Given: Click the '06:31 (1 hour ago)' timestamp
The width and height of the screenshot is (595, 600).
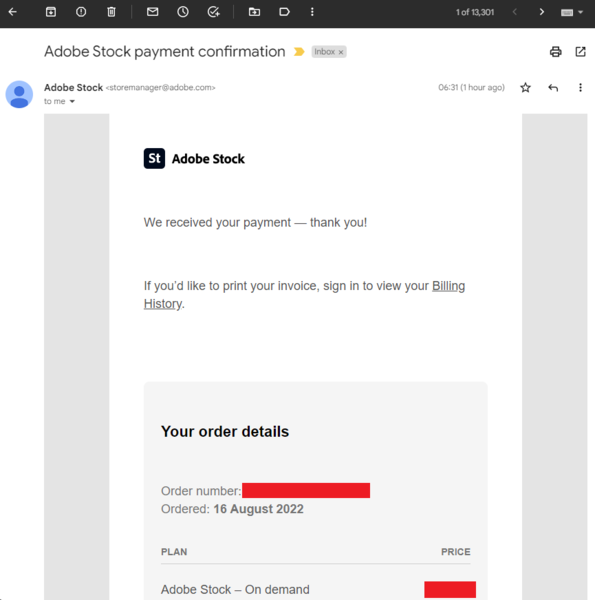Looking at the screenshot, I should (x=471, y=88).
